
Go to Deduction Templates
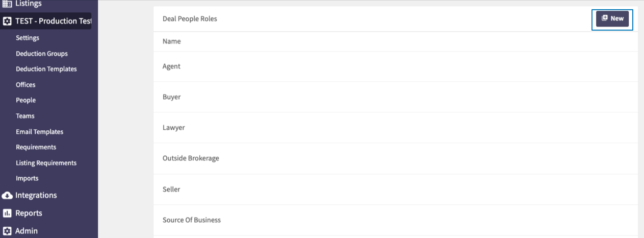pyautogui.click(x=46, y=69)
